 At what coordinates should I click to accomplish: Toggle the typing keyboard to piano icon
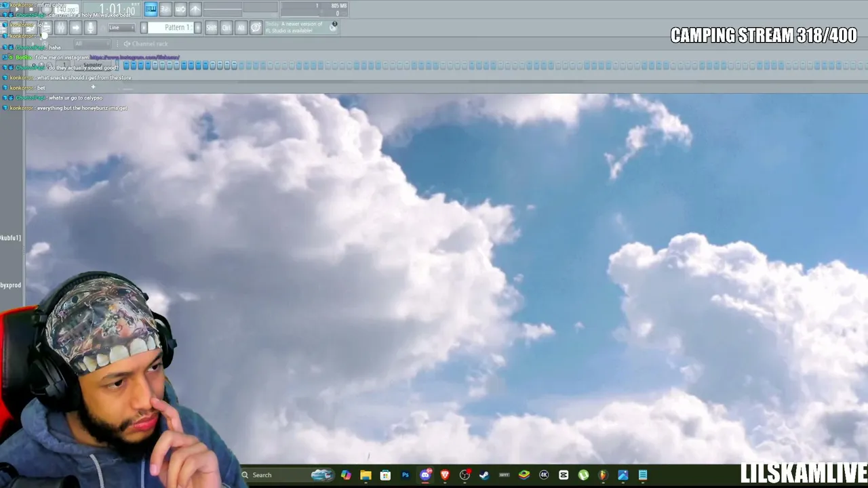[x=151, y=9]
